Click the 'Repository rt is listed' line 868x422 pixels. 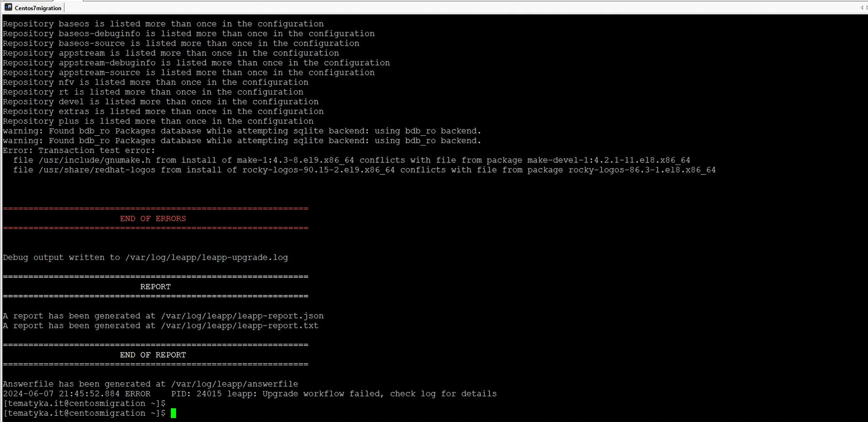[153, 92]
